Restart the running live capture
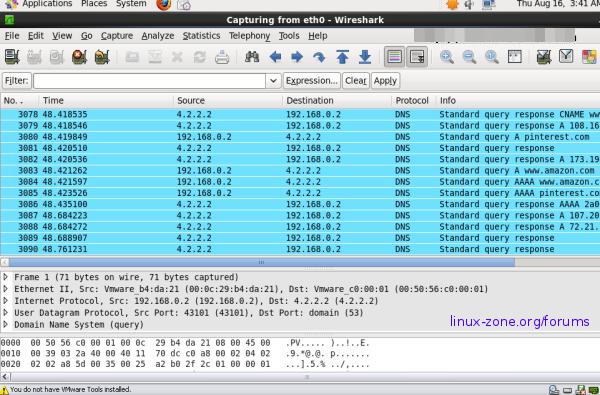The image size is (600, 395). pos(102,57)
